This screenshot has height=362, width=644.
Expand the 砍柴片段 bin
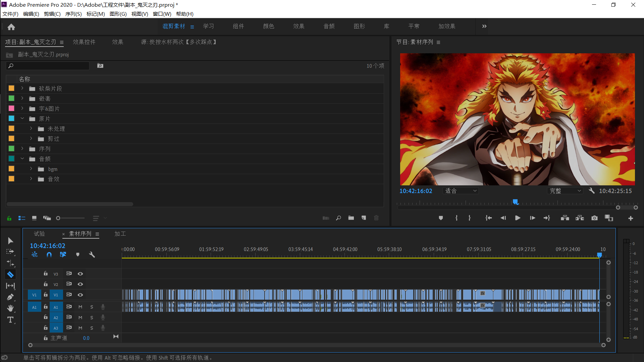(x=22, y=88)
